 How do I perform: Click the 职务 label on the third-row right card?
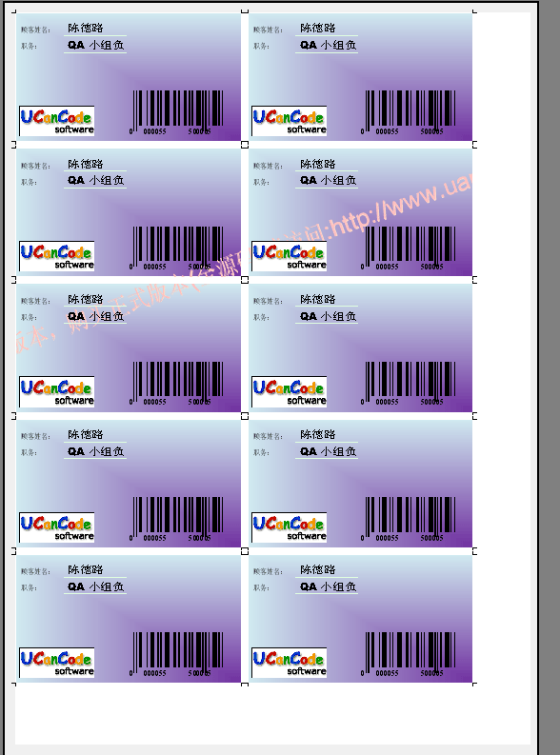pyautogui.click(x=261, y=317)
